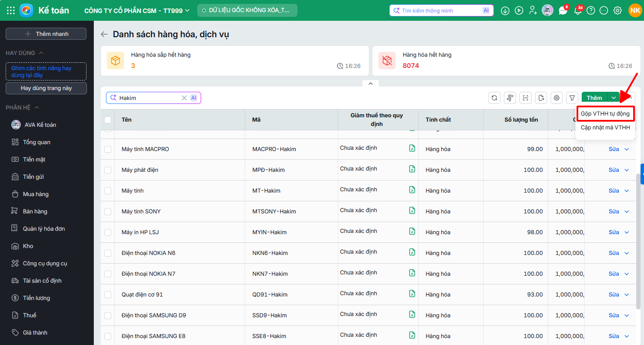644x345 pixels.
Task: Open the company selector CÔNG TY CỔ PHẦN CSM
Action: click(137, 10)
